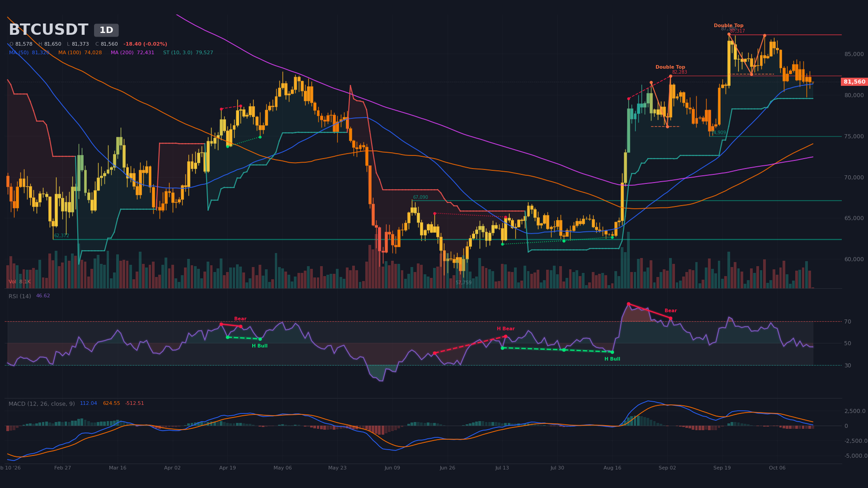
Task: Click the Double Top label above 82,283
Action: (x=670, y=67)
